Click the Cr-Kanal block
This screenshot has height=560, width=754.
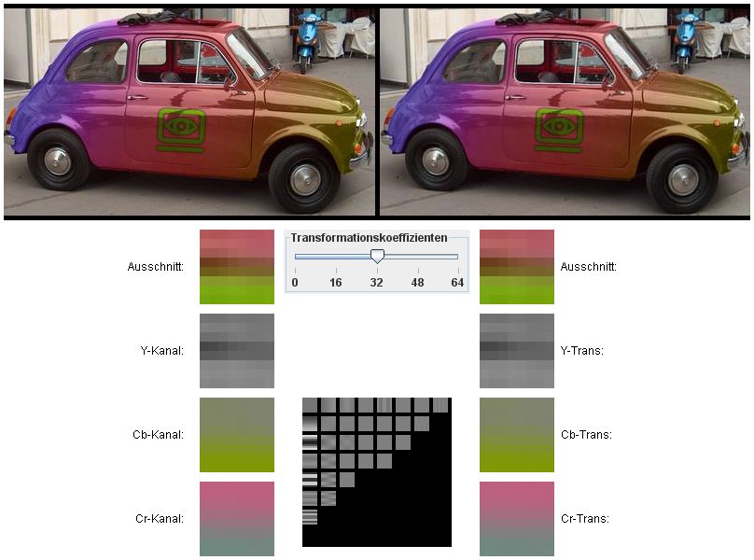tap(237, 519)
